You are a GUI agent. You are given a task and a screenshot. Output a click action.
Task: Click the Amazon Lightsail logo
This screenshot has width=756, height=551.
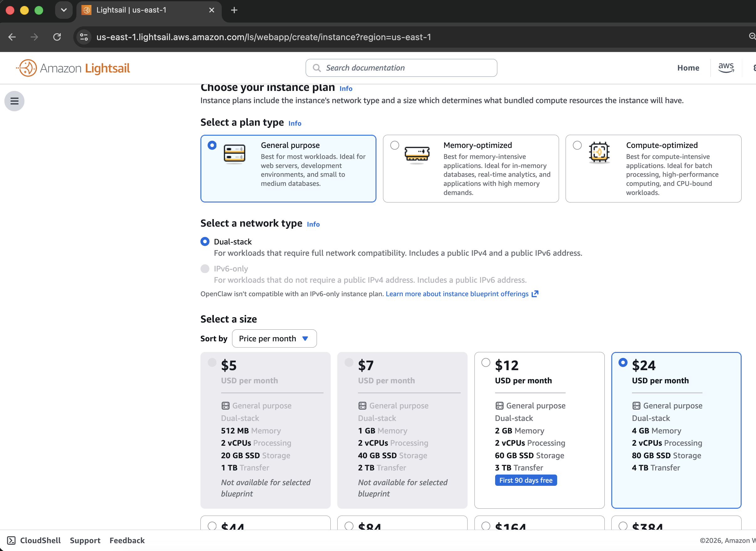tap(73, 68)
